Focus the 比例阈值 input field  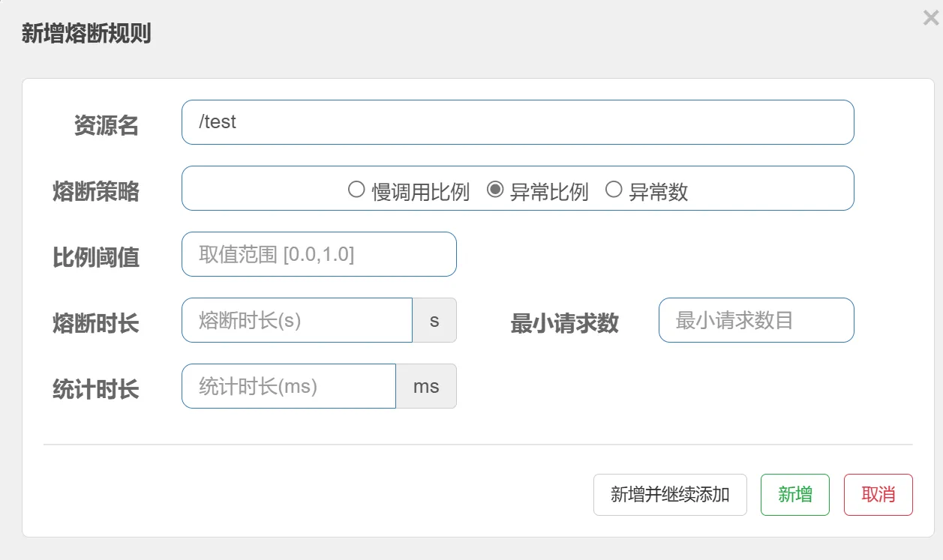pyautogui.click(x=319, y=254)
